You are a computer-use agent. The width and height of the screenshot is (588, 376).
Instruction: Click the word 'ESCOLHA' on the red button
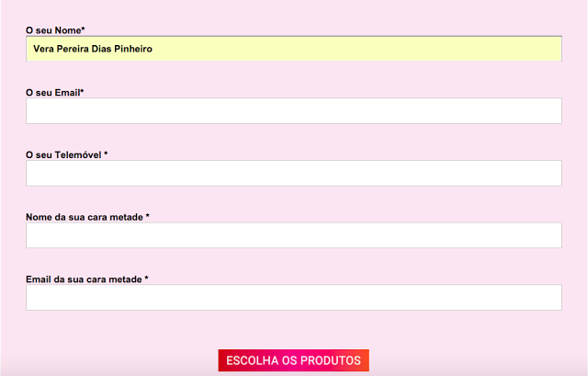pyautogui.click(x=251, y=361)
